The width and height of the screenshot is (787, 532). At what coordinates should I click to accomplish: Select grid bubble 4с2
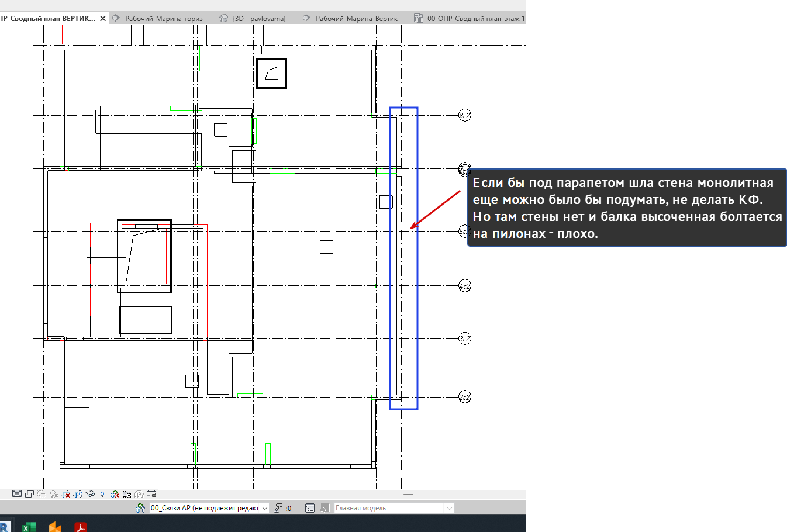click(464, 286)
